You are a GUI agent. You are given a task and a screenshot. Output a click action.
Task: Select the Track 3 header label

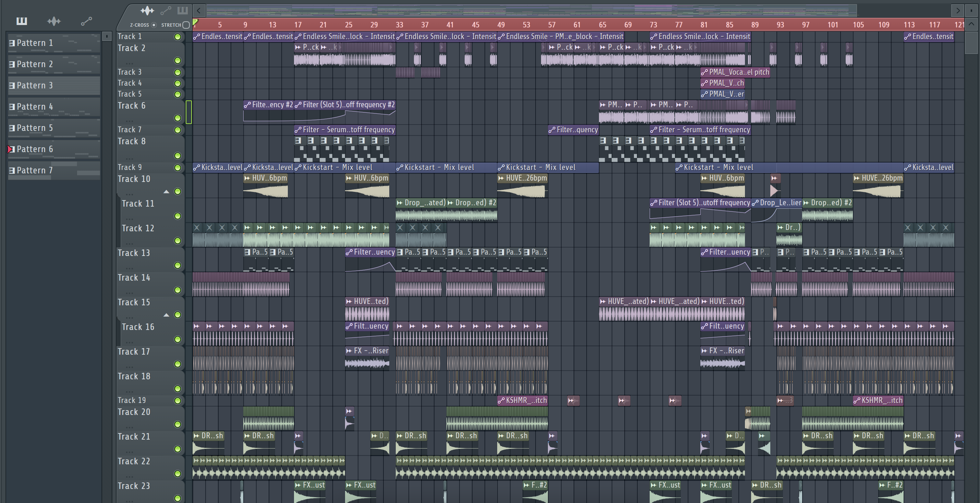click(x=129, y=72)
